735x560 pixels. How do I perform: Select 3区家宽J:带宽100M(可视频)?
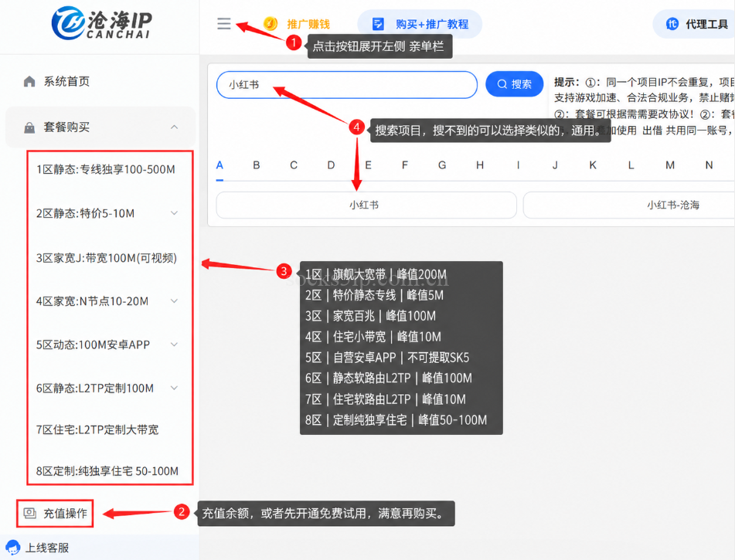107,258
